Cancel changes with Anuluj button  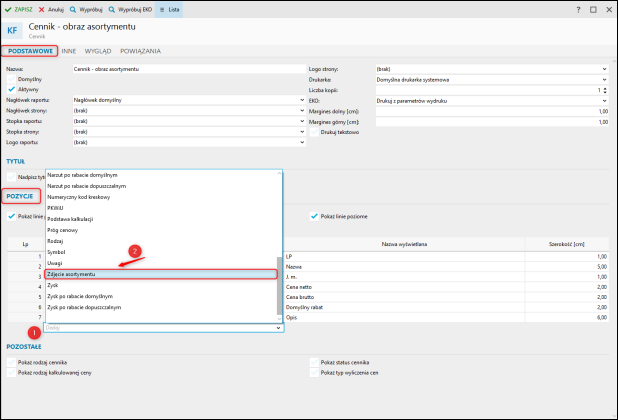point(51,9)
